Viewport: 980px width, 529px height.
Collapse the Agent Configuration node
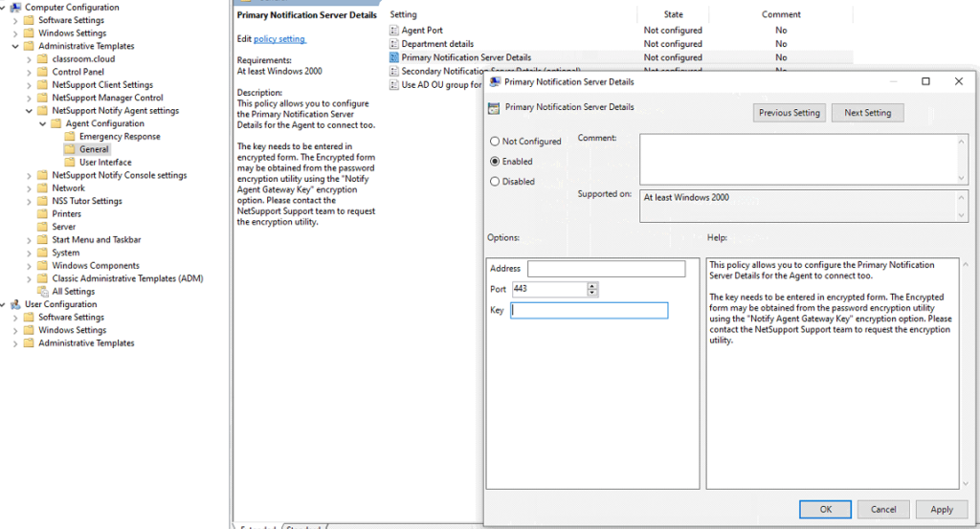pos(42,123)
